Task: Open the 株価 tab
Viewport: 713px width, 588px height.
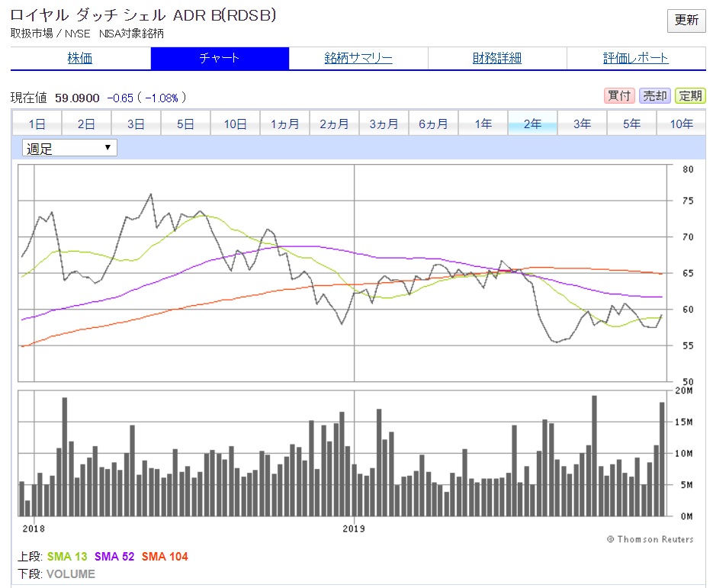Action: pyautogui.click(x=80, y=58)
